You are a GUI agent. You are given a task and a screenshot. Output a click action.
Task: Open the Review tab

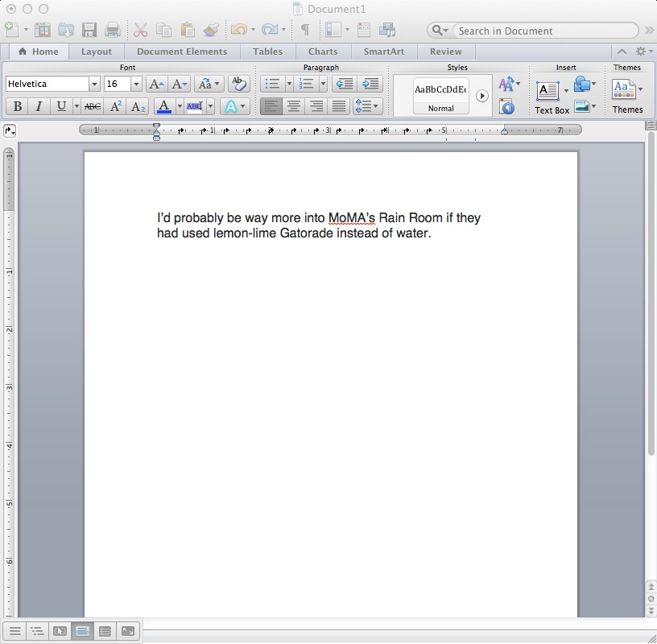(x=446, y=52)
